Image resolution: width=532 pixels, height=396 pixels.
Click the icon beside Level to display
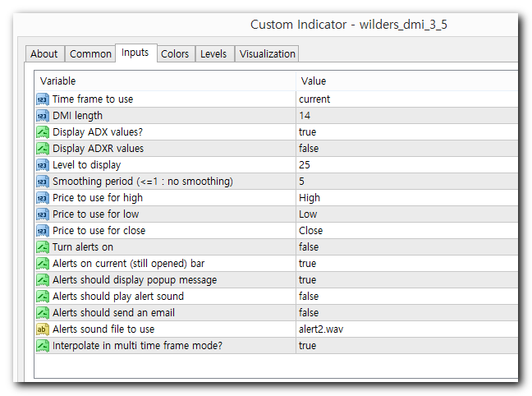[x=43, y=165]
